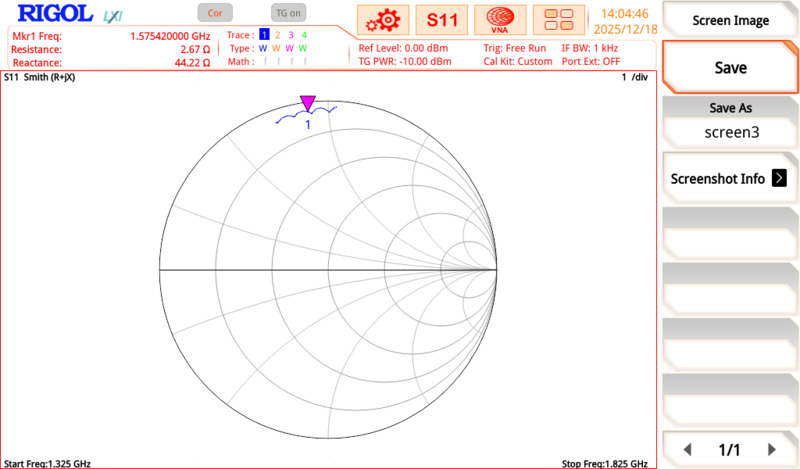Select trace 2
The height and width of the screenshot is (469, 800).
(x=278, y=35)
